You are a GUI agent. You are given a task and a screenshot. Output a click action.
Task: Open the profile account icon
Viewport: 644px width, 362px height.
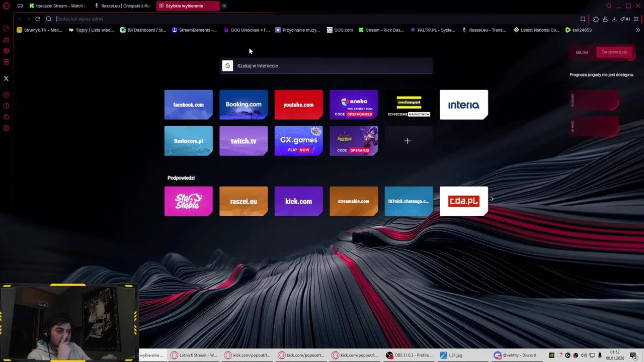(605, 19)
